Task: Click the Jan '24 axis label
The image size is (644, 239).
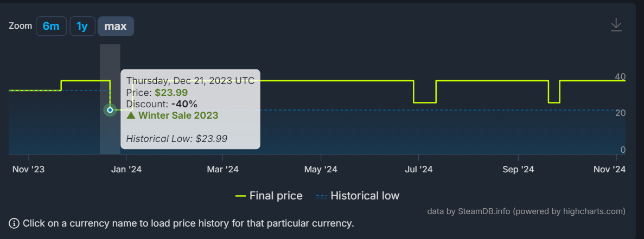Action: tap(126, 170)
